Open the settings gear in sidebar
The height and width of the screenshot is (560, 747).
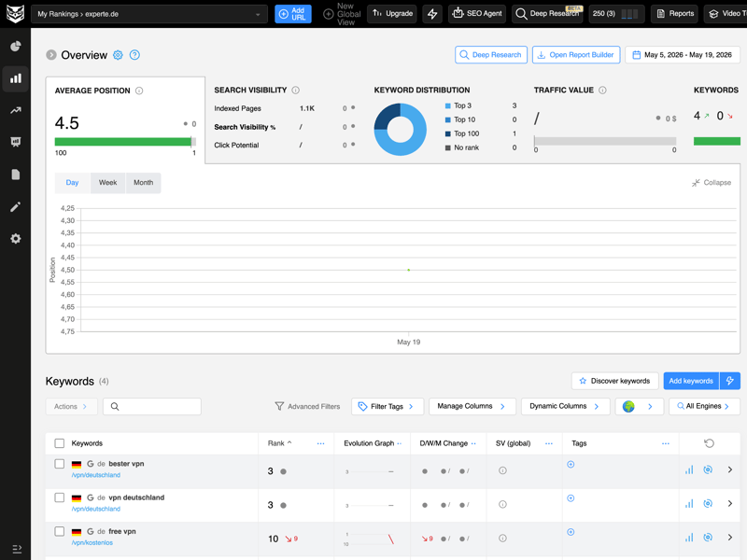point(16,239)
